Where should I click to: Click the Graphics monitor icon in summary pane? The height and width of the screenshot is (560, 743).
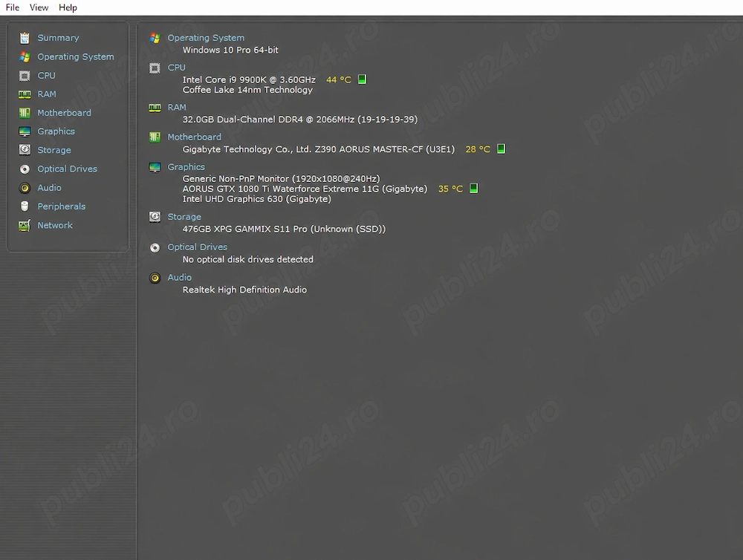tap(155, 168)
